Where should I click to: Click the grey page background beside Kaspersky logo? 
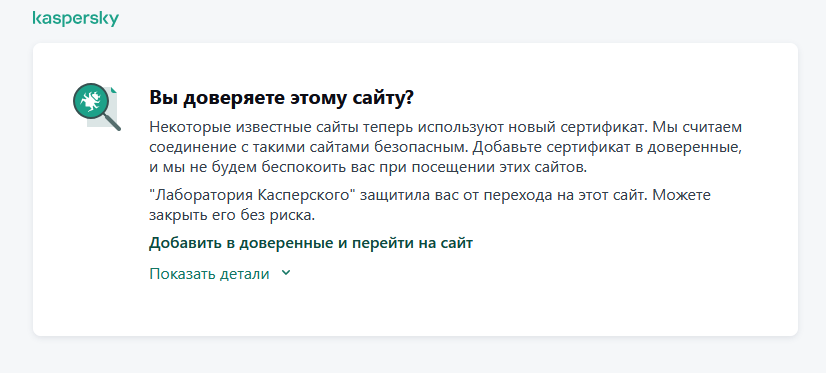tap(421, 18)
